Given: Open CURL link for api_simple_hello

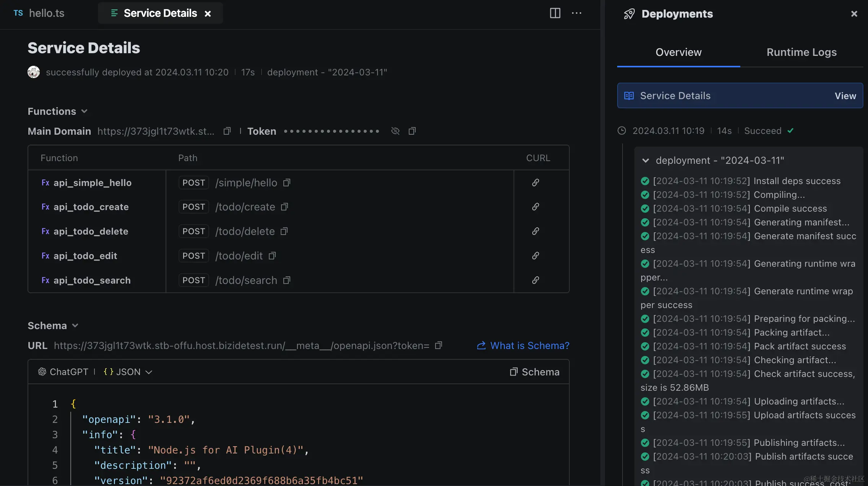Looking at the screenshot, I should point(535,183).
